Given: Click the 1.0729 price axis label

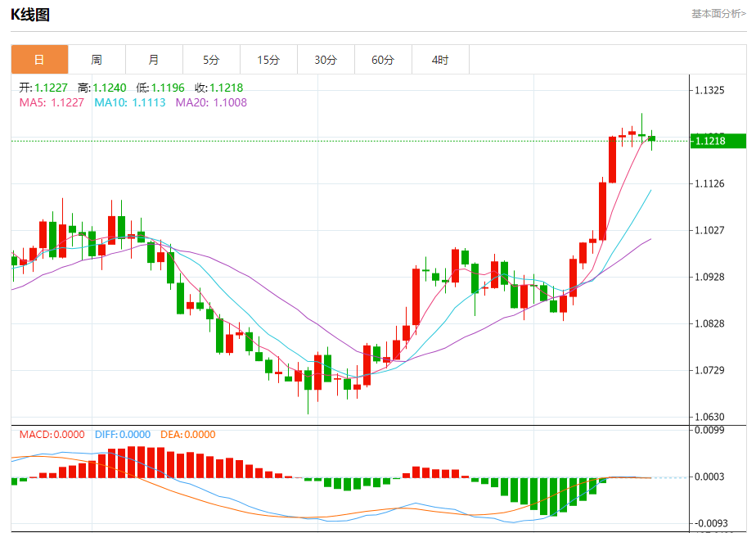Looking at the screenshot, I should pyautogui.click(x=709, y=370).
